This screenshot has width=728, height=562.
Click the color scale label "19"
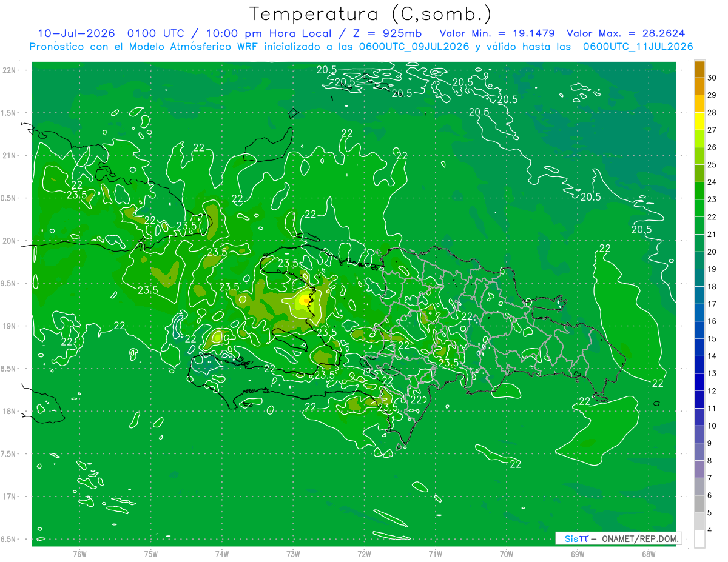pos(712,269)
